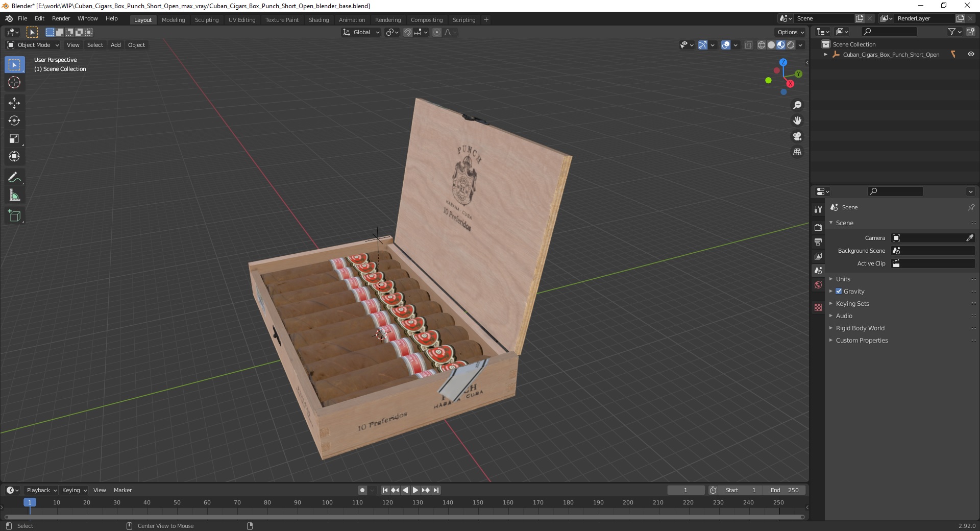The width and height of the screenshot is (980, 531).
Task: Activate the Rotate tool
Action: point(14,121)
